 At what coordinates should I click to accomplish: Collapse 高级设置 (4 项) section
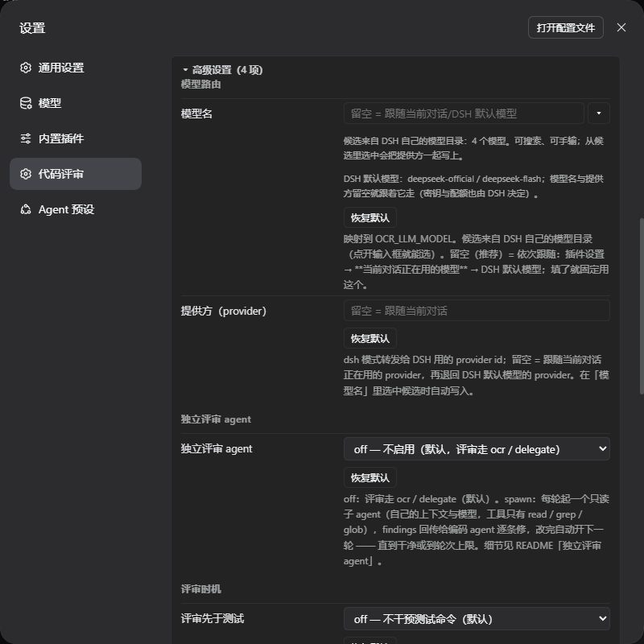222,70
